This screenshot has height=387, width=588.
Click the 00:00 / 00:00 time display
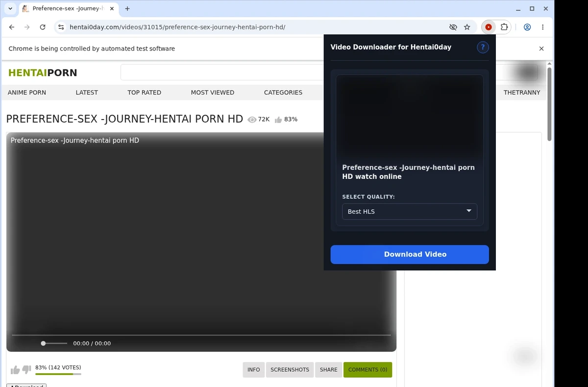pyautogui.click(x=92, y=343)
